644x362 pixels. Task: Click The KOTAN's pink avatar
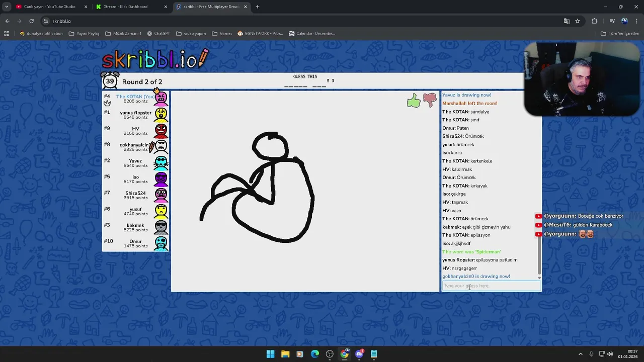(x=161, y=98)
